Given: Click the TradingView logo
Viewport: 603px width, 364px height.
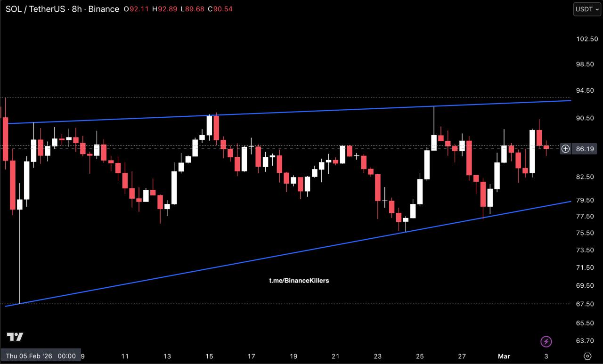Looking at the screenshot, I should [x=15, y=337].
